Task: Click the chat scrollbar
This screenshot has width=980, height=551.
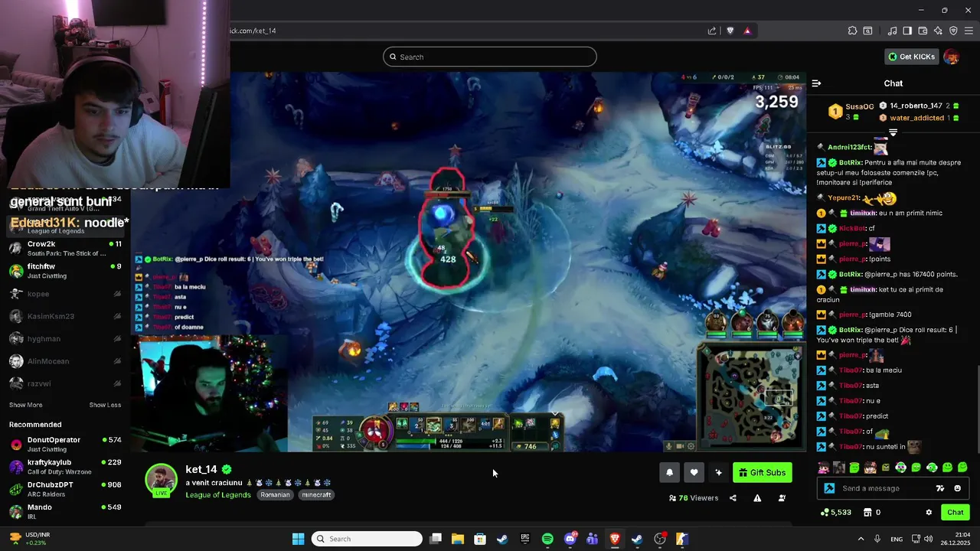Action: coord(978,409)
